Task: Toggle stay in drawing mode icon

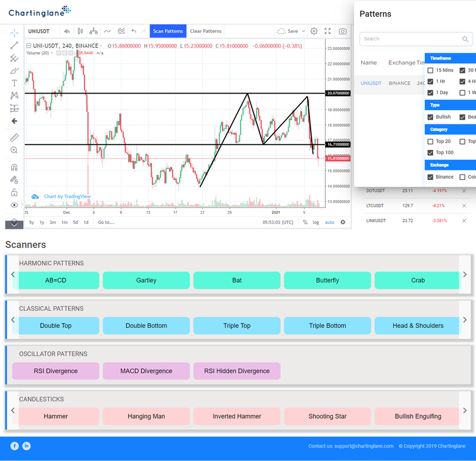Action: tap(14, 180)
